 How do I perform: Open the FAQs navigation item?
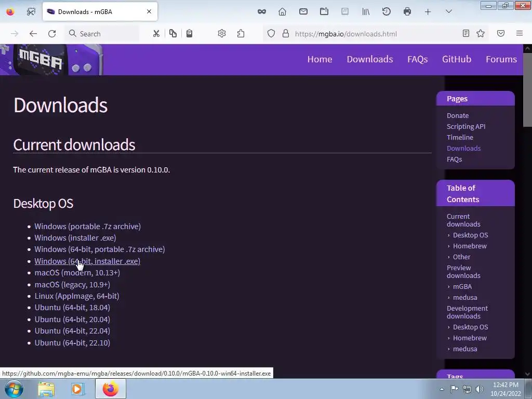(x=417, y=59)
